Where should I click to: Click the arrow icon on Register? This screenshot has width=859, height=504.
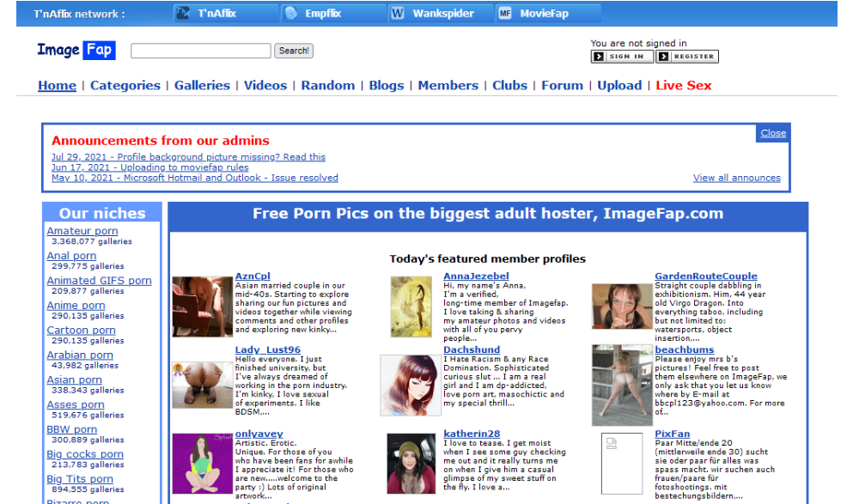663,57
